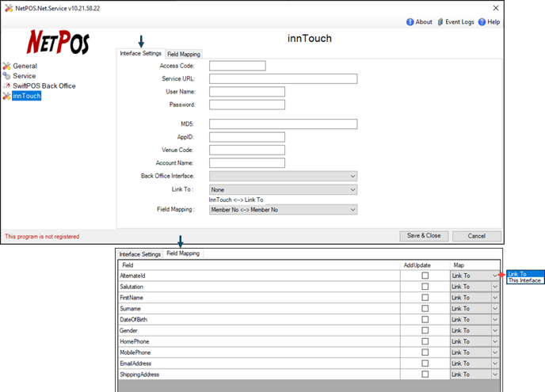Click the Map column header
Screen dimensions: 545x392
[x=474, y=265]
